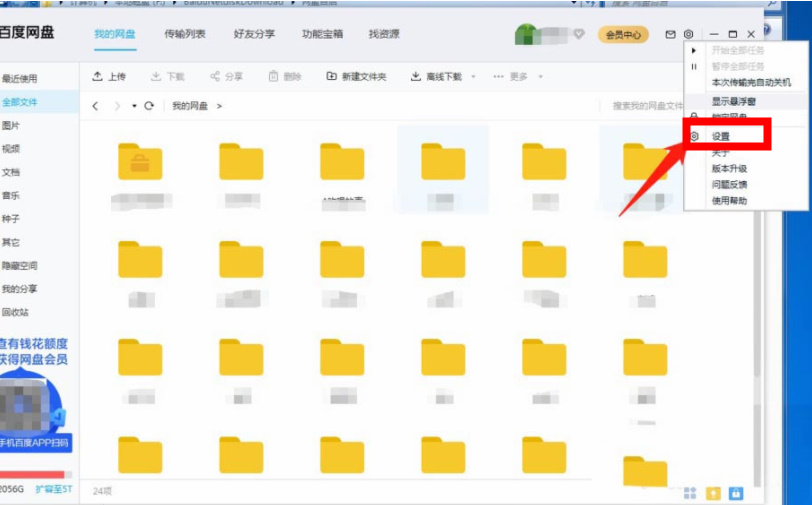Click 我的网盘 in the breadcrumb path
This screenshot has height=505, width=812.
[190, 106]
